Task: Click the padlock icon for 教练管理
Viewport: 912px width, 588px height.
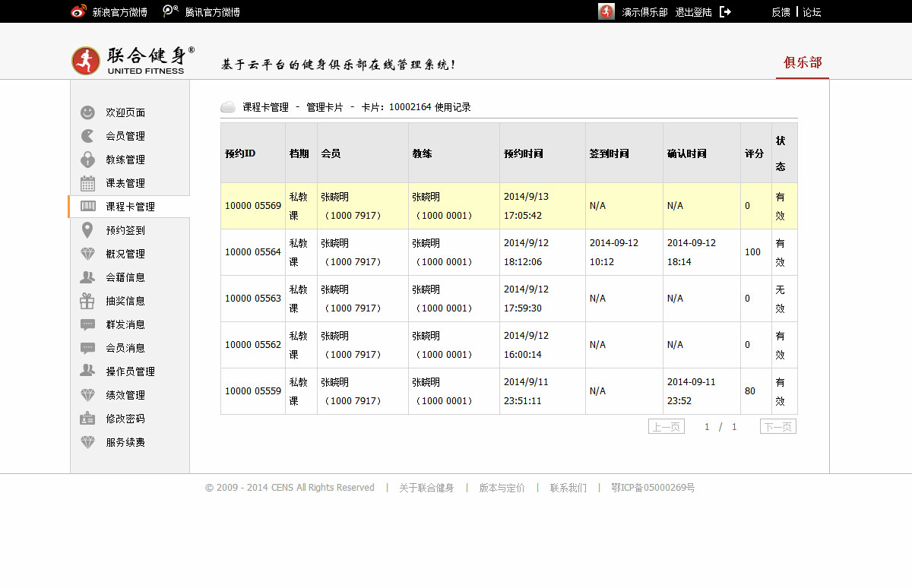Action: [x=88, y=160]
